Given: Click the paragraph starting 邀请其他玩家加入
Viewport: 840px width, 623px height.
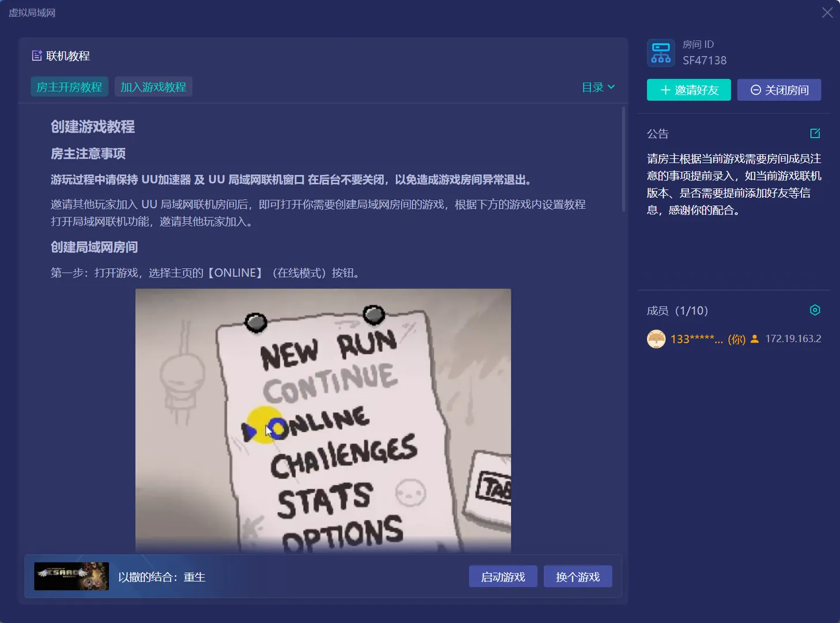Looking at the screenshot, I should [x=318, y=213].
